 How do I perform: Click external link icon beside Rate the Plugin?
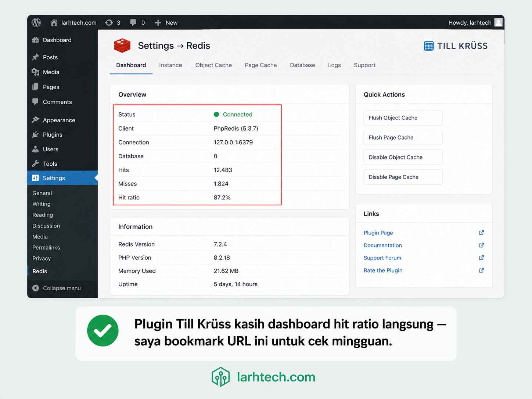pos(481,270)
